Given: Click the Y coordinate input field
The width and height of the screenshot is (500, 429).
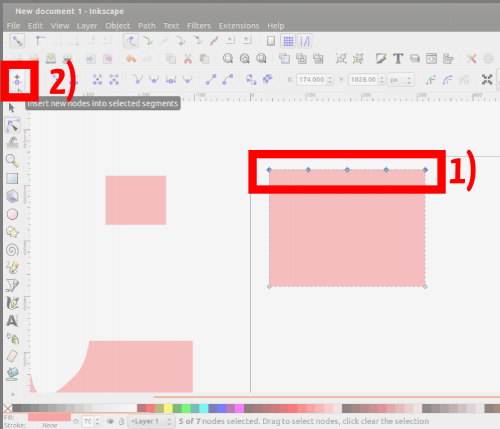Looking at the screenshot, I should (364, 80).
